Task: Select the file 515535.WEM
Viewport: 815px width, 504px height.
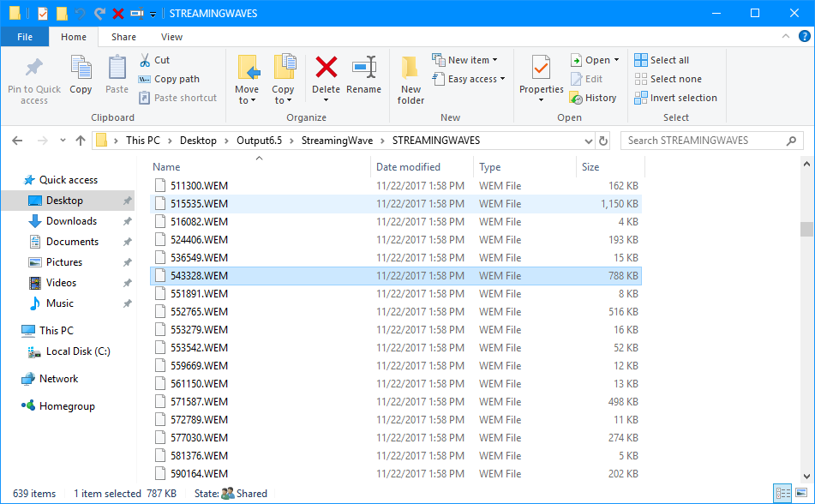Action: [x=396, y=204]
